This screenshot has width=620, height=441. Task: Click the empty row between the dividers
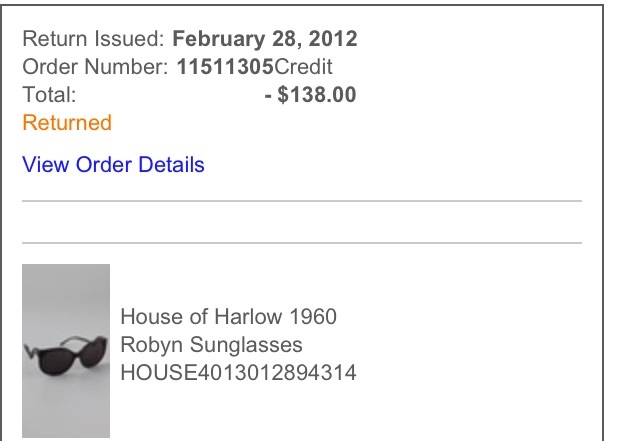coord(302,222)
